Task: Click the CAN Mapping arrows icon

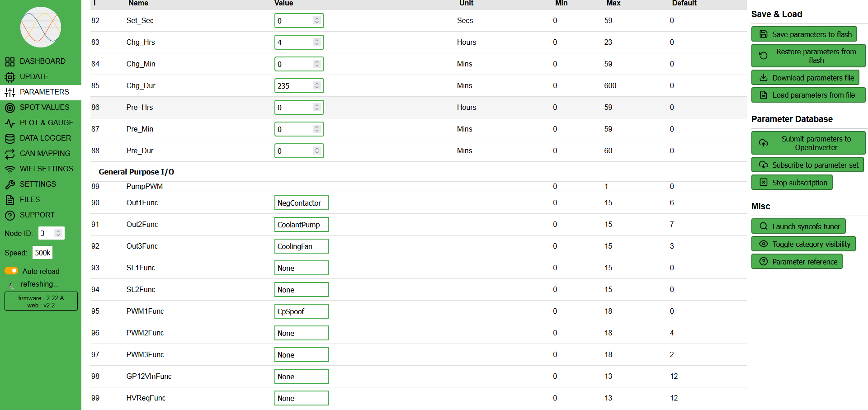Action: click(10, 154)
